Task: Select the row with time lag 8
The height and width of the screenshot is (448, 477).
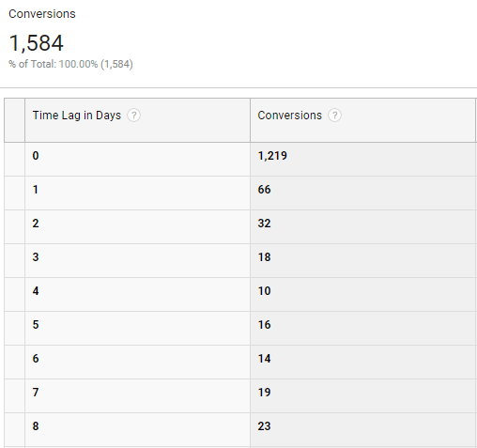Action: (x=240, y=429)
